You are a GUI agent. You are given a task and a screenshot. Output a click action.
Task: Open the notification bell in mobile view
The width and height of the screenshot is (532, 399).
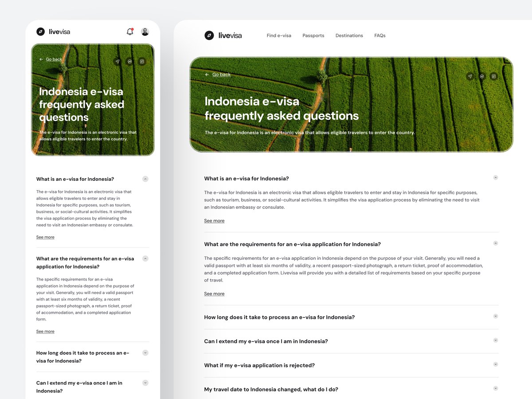[130, 31]
